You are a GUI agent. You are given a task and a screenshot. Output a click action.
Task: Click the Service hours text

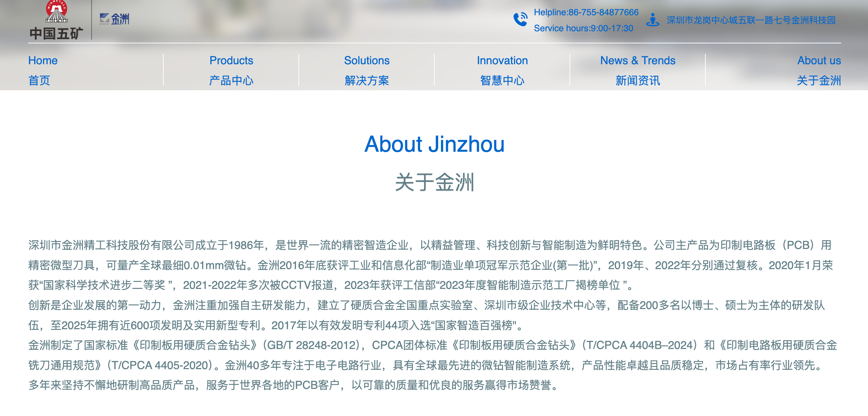click(x=583, y=28)
